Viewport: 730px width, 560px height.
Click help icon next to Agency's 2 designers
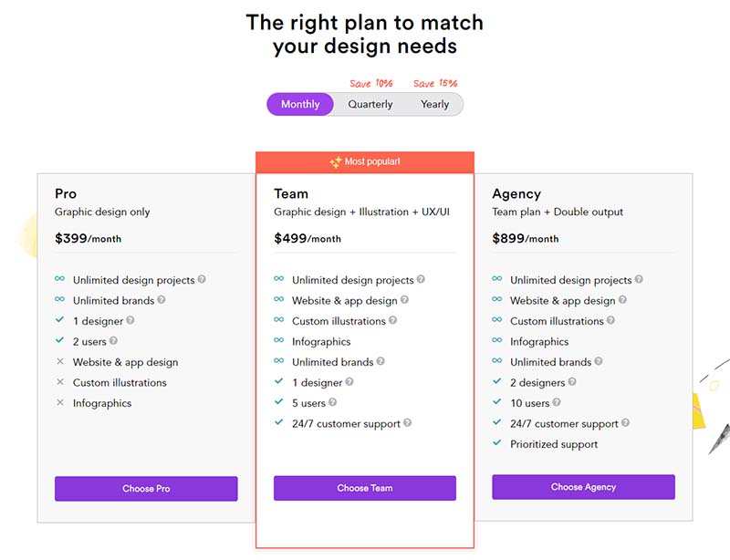(572, 382)
